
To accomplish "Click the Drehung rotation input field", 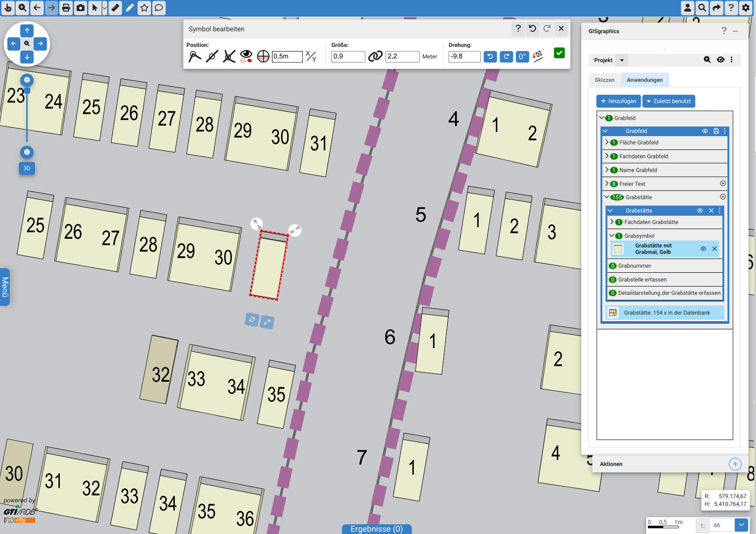I will point(464,56).
